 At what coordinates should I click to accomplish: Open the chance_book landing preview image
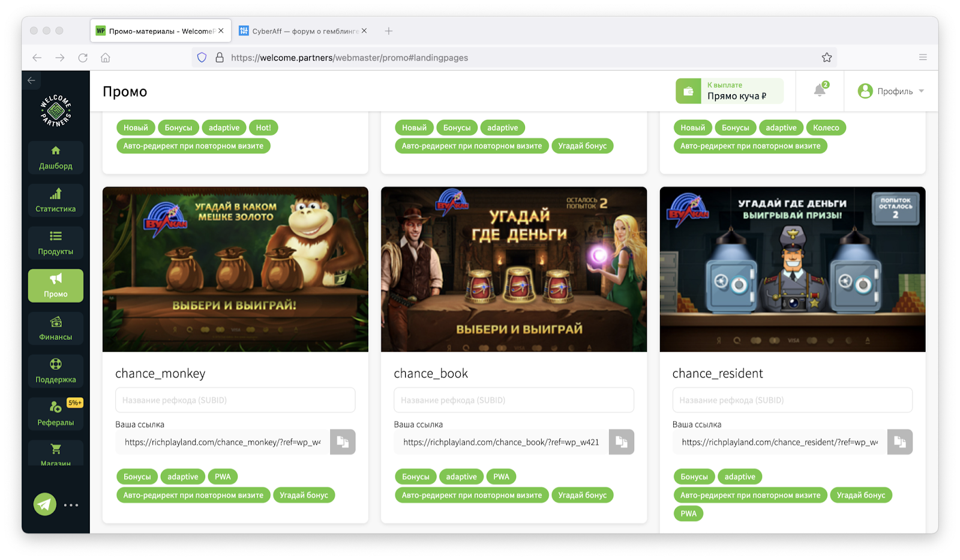[x=514, y=269]
